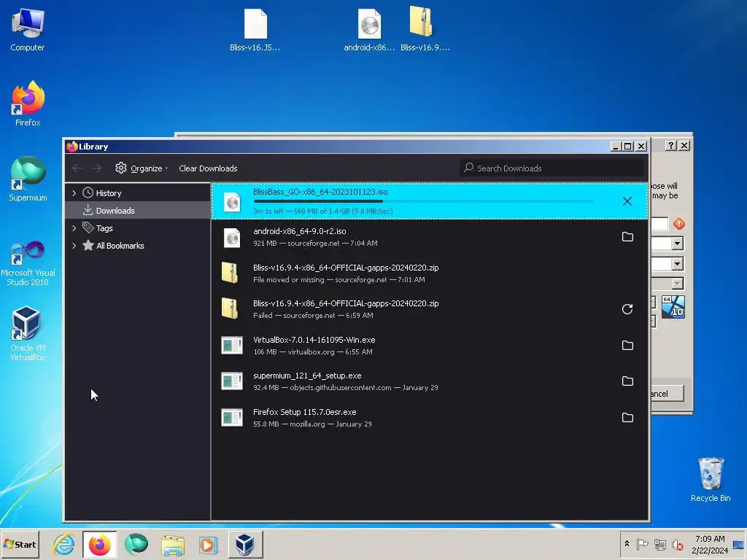Open first dropdown in background dialog
Screen dimensions: 747x560
pyautogui.click(x=678, y=244)
